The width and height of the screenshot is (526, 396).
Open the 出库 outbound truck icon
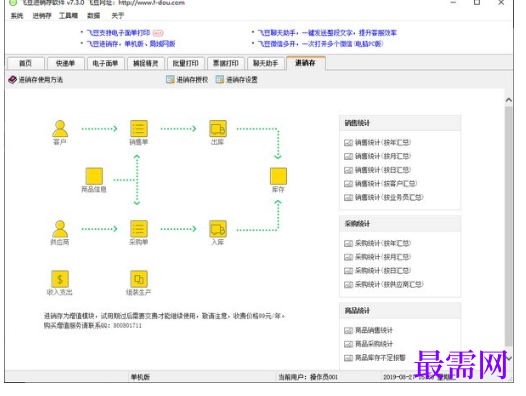pos(218,129)
